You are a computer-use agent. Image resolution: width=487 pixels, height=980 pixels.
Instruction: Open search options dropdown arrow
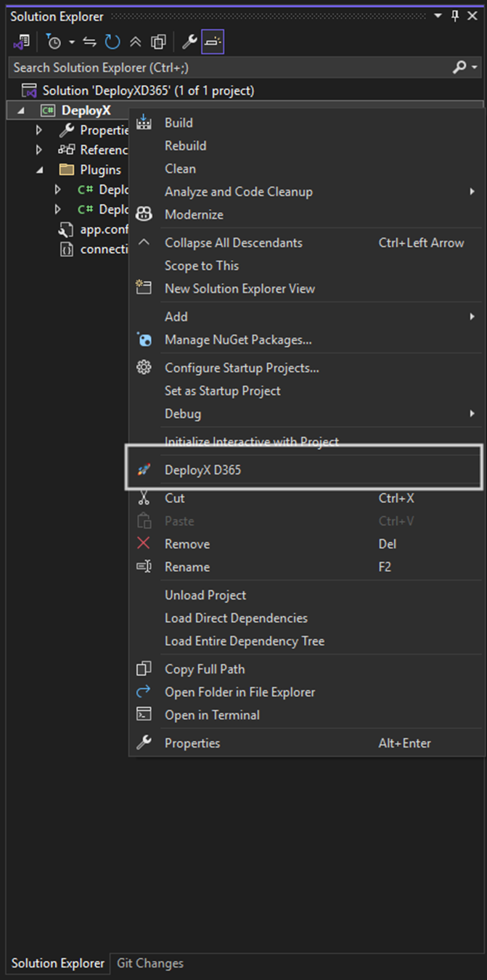[475, 68]
